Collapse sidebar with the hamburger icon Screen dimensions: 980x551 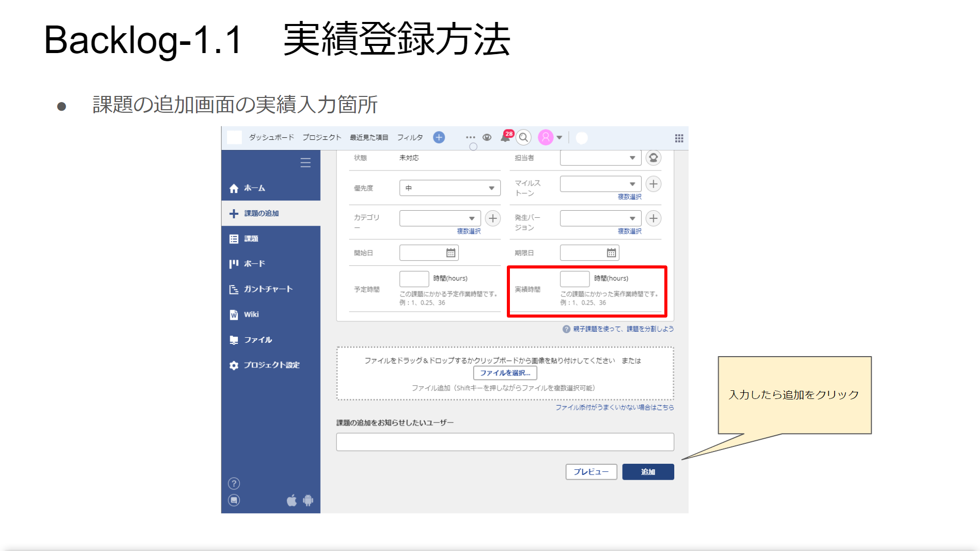click(305, 163)
